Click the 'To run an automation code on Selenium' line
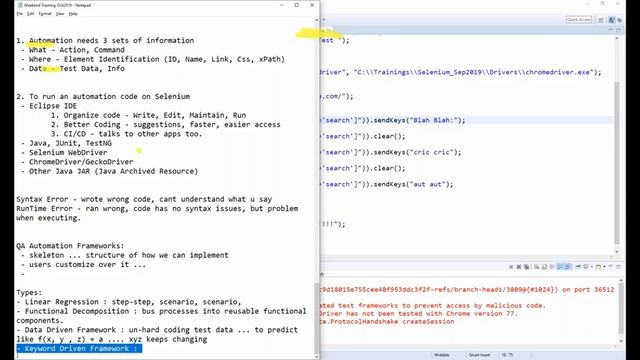The width and height of the screenshot is (640, 360). [103, 96]
